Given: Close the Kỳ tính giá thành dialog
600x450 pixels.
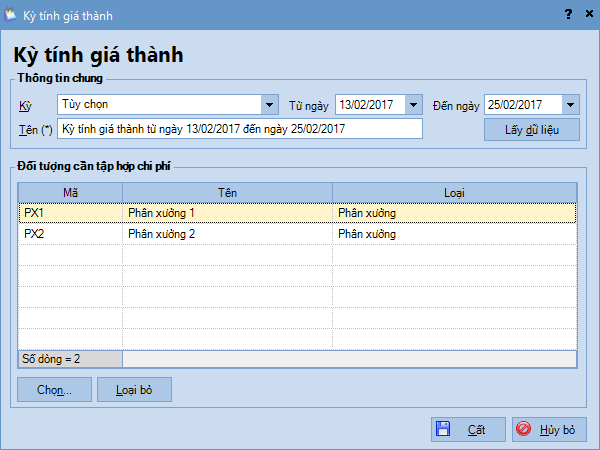Looking at the screenshot, I should [586, 14].
